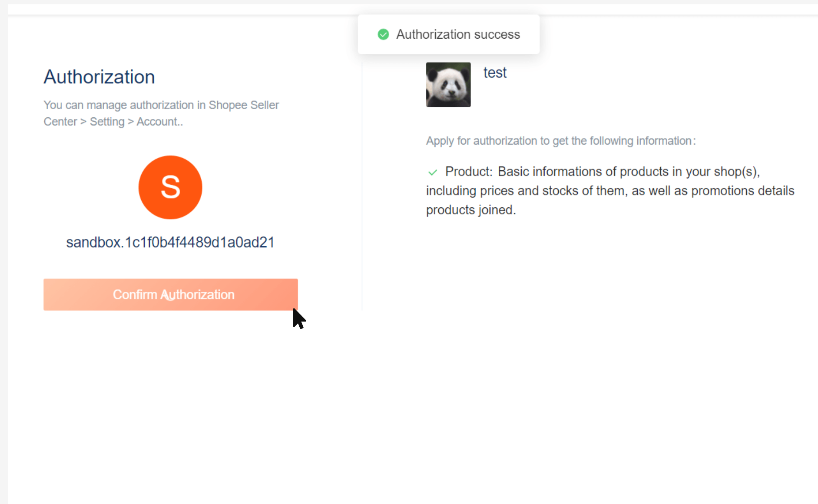This screenshot has height=504, width=818.
Task: Click the "promotions details" phrase
Action: coord(742,191)
